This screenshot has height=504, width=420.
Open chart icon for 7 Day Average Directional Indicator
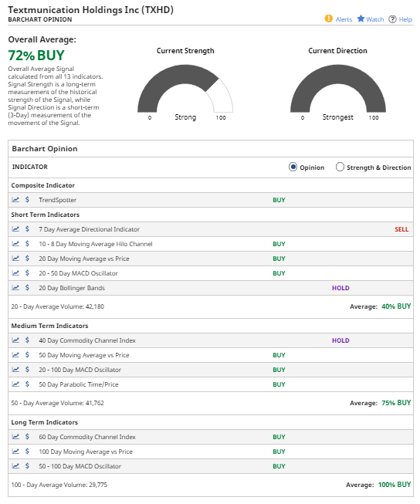click(x=15, y=229)
